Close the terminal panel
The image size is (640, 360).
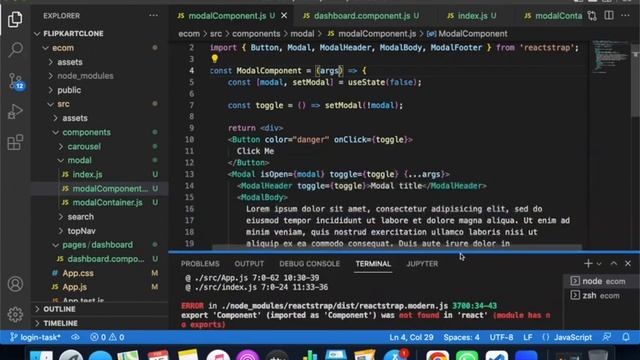[628, 264]
